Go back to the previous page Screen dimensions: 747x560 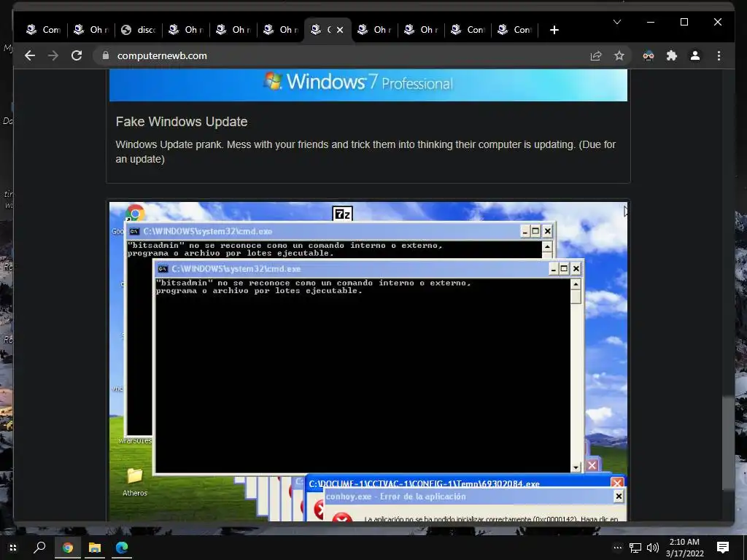click(x=30, y=55)
